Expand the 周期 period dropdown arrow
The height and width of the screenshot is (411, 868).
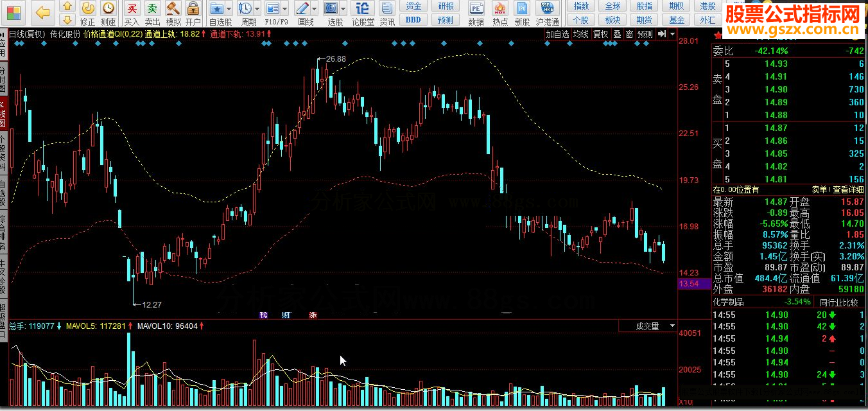point(257,9)
